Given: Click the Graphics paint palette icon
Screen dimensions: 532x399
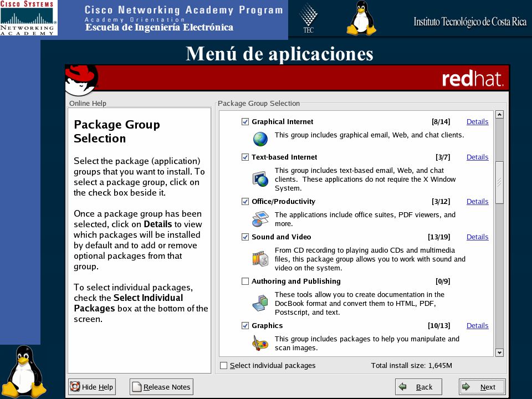Looking at the screenshot, I should (260, 342).
